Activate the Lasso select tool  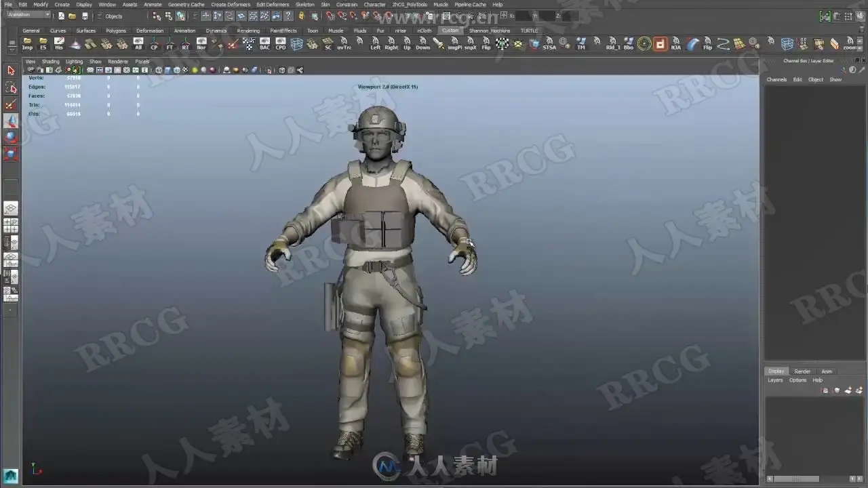[11, 87]
